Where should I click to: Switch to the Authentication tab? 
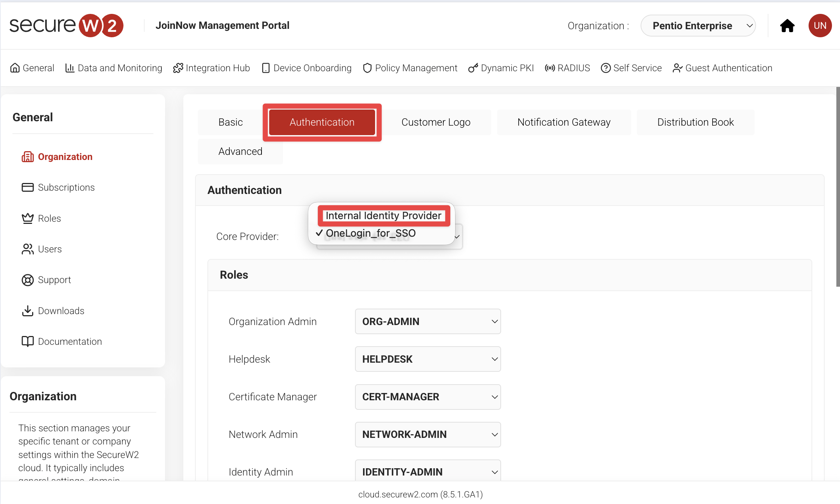click(x=322, y=122)
